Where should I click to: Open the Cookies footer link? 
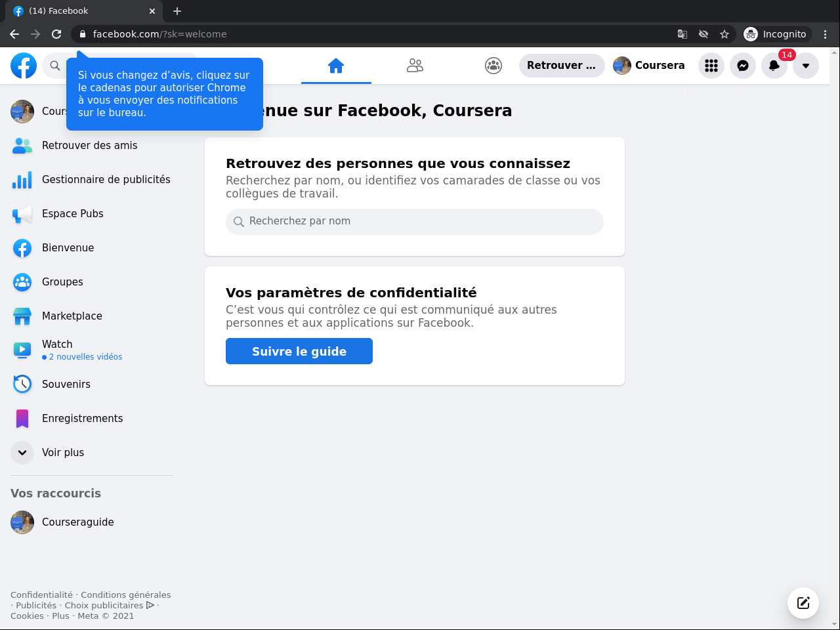[x=27, y=616]
